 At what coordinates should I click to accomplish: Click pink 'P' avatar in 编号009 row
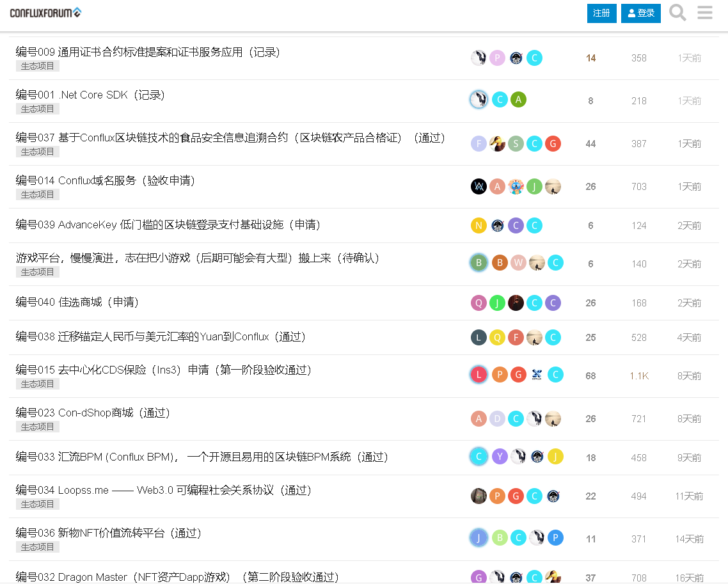(498, 58)
